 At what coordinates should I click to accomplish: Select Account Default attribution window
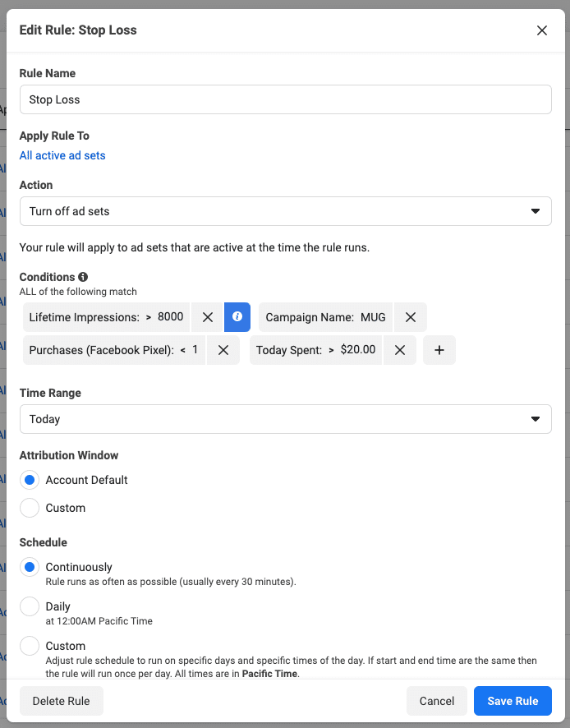[x=30, y=480]
